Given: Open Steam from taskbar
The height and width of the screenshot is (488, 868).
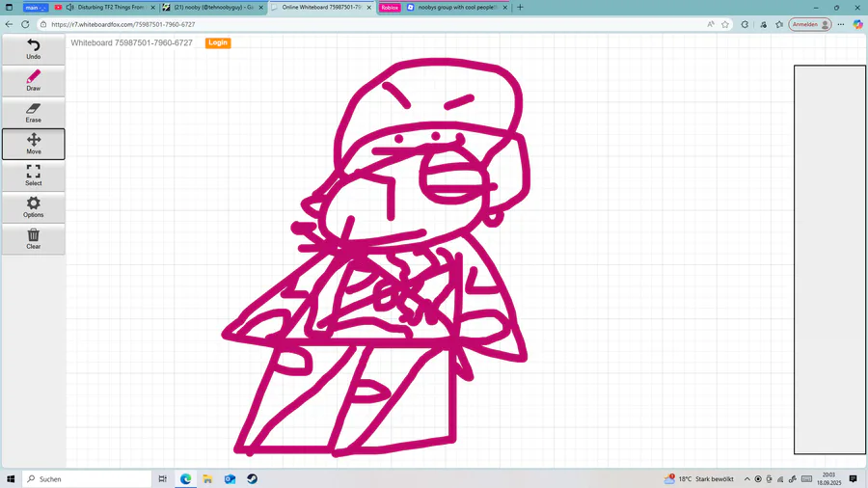Looking at the screenshot, I should 252,478.
